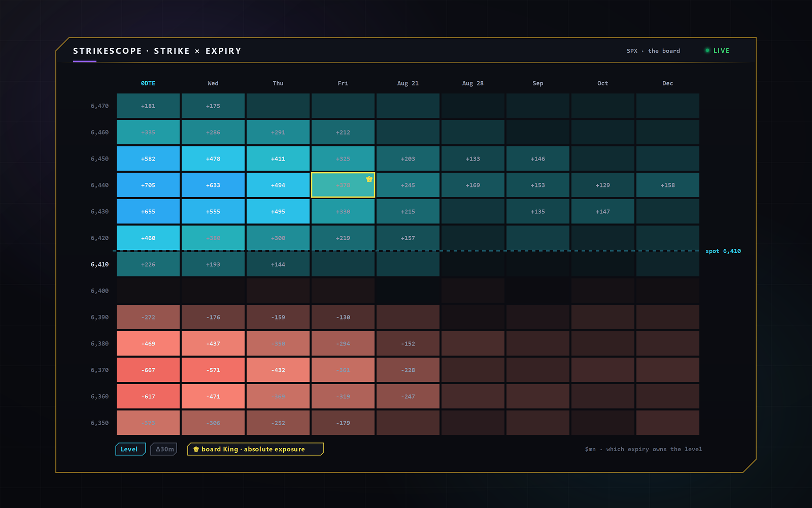Click the -471 heatmap cell
The width and height of the screenshot is (812, 508).
pos(213,396)
